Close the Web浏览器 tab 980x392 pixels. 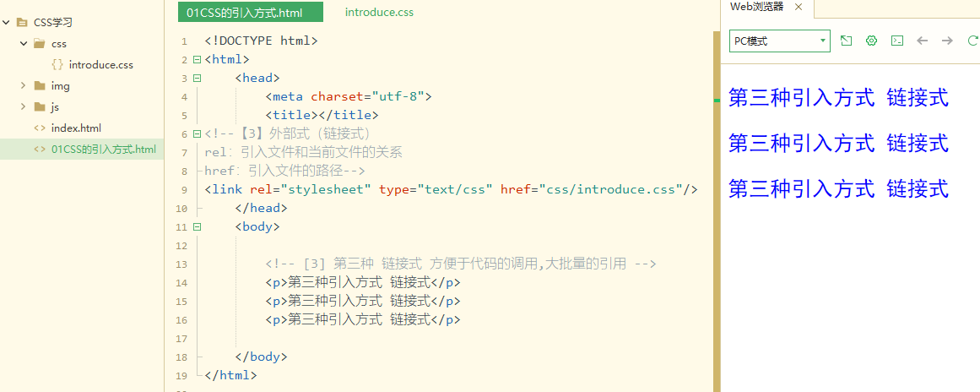(798, 8)
